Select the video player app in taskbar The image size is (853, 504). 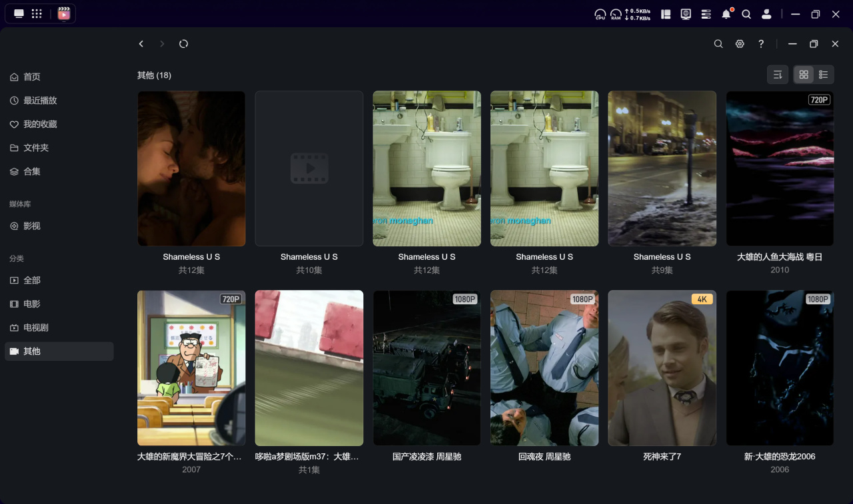point(64,14)
